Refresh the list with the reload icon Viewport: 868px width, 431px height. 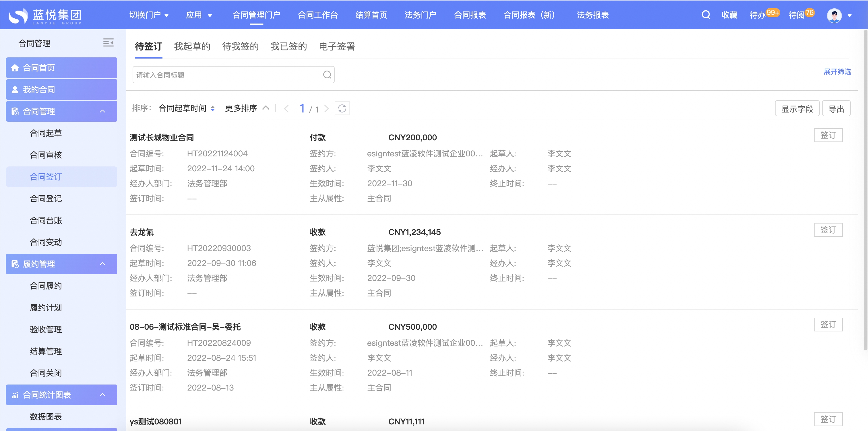tap(342, 108)
